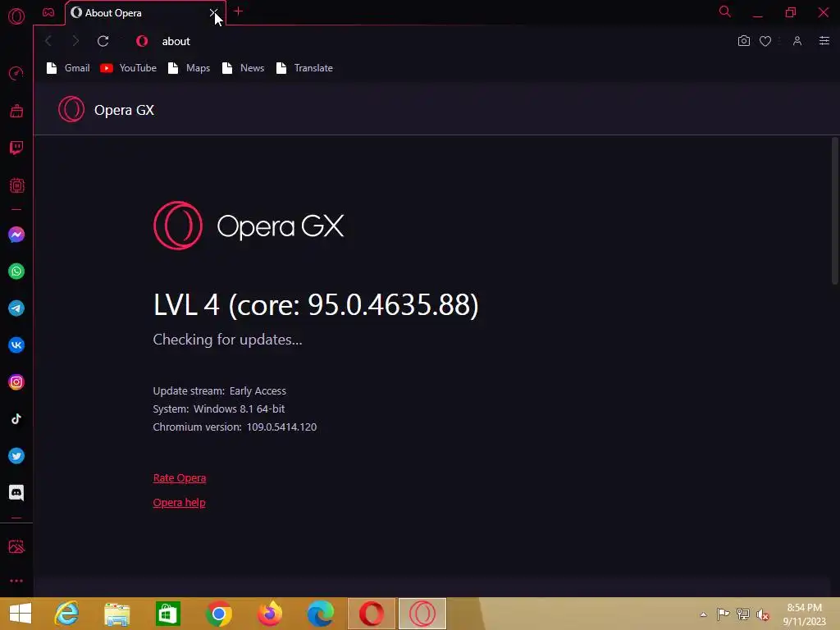Click muted volume speaker icon

pyautogui.click(x=763, y=614)
